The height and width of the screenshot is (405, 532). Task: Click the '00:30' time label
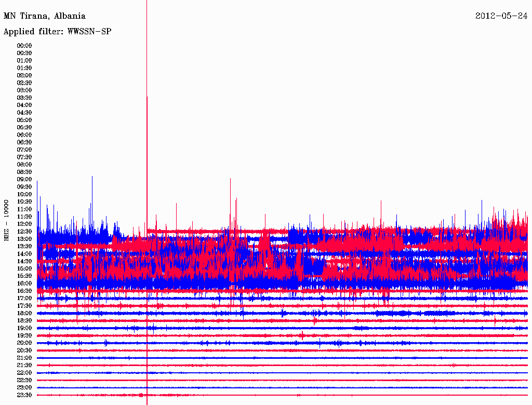click(x=24, y=53)
